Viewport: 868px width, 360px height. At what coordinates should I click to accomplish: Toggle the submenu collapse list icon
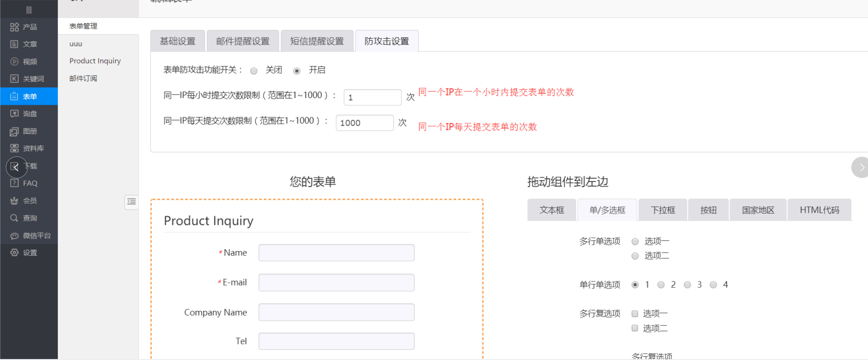[131, 202]
